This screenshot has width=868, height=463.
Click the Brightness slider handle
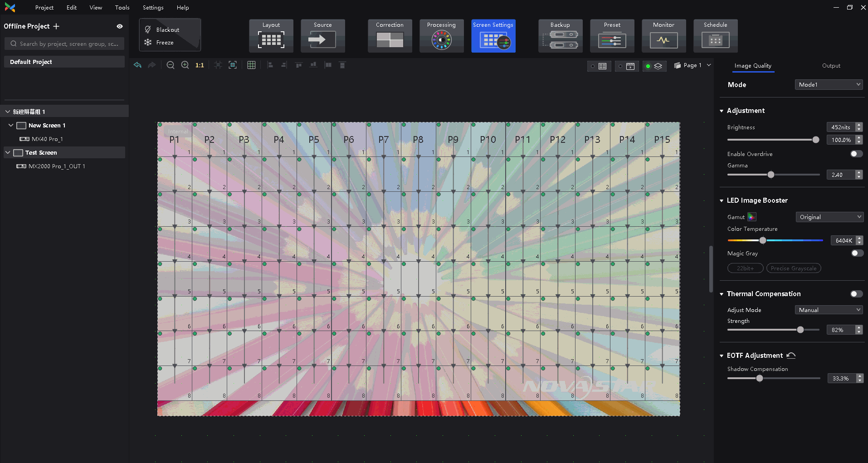[816, 140]
